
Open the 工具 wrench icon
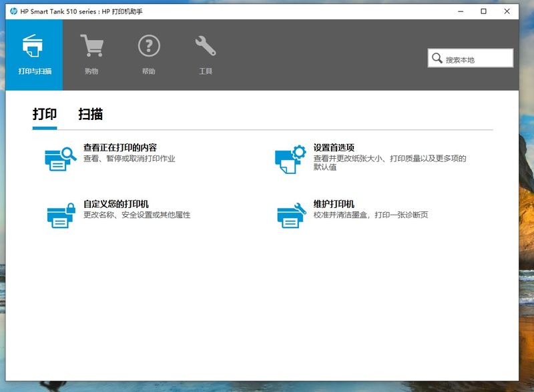tap(206, 45)
